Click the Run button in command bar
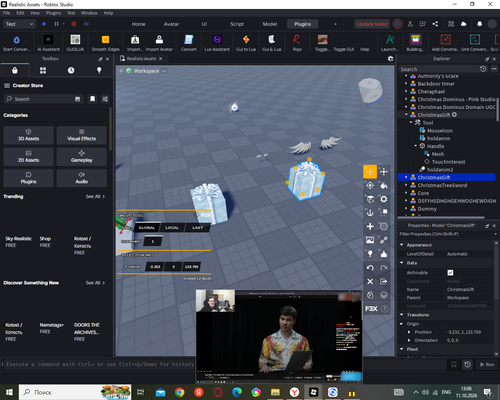The width and height of the screenshot is (500, 400). click(x=487, y=364)
